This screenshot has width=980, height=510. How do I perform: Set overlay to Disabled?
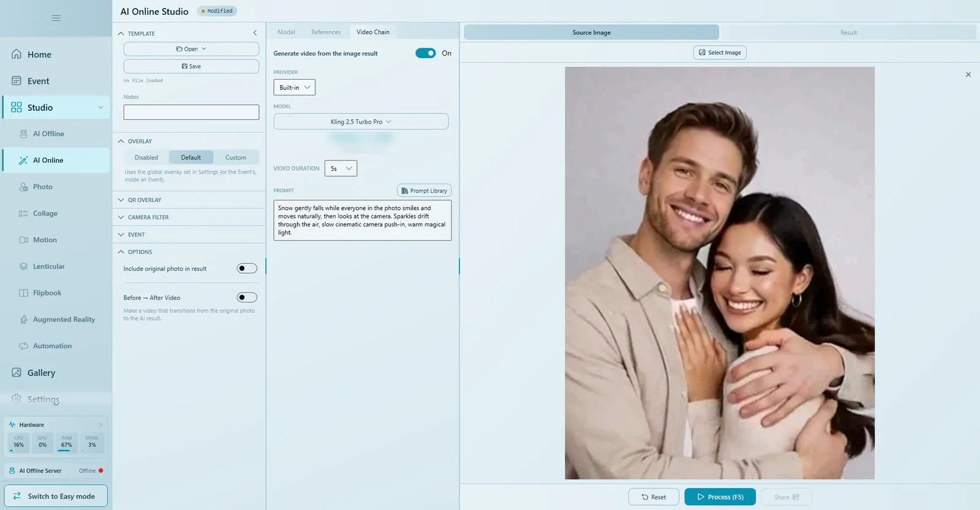click(146, 157)
